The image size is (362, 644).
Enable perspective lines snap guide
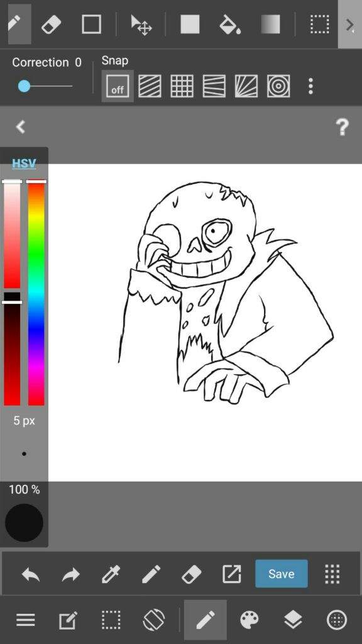214,86
